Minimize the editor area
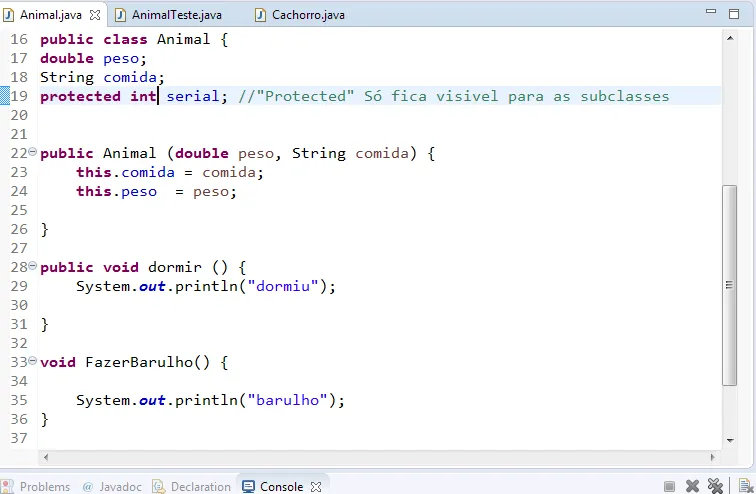 click(711, 11)
